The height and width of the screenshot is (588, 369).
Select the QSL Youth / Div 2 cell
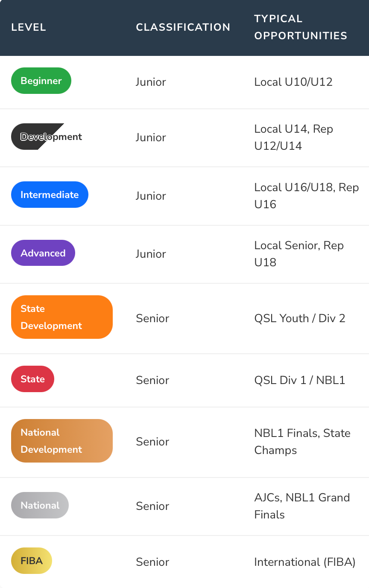[300, 318]
